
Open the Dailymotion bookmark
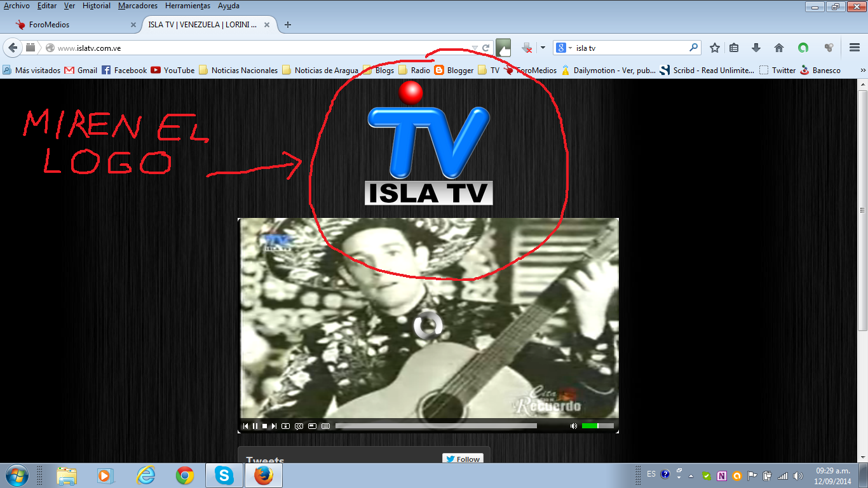point(609,71)
